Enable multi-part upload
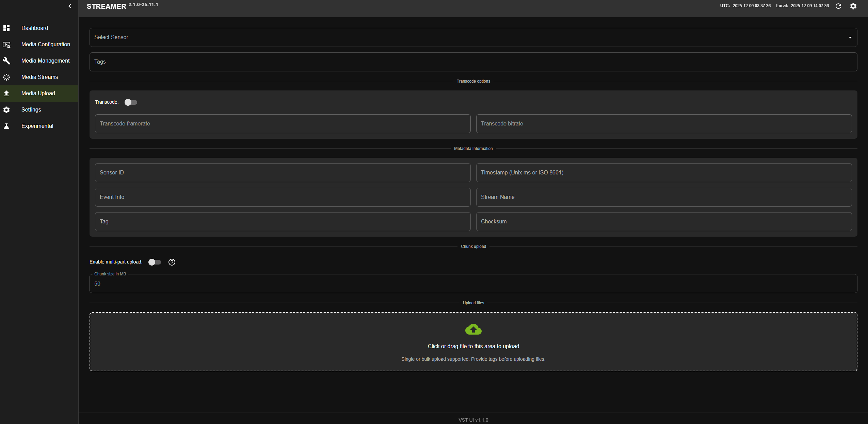 [x=155, y=262]
